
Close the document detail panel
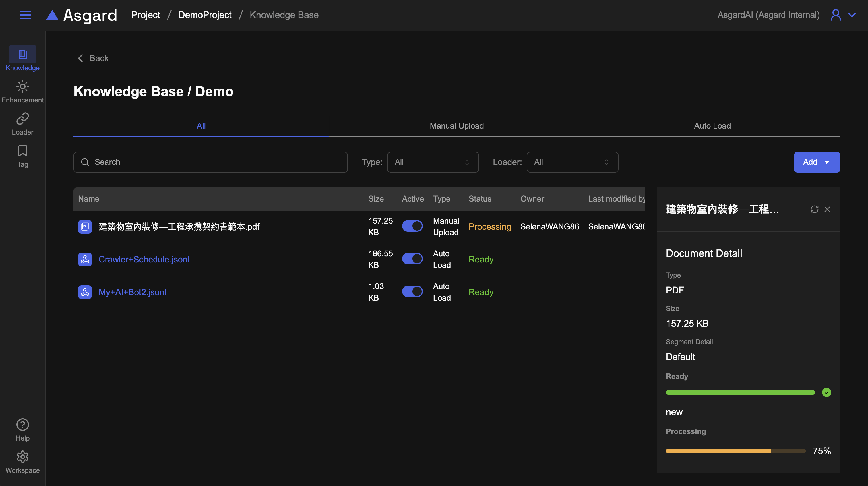click(827, 209)
